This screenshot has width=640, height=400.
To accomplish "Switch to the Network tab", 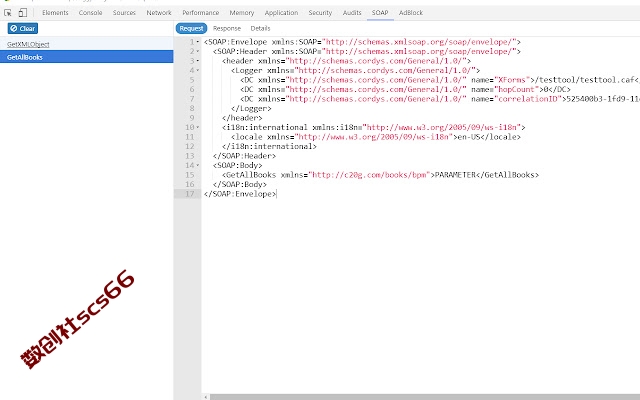I will (159, 13).
